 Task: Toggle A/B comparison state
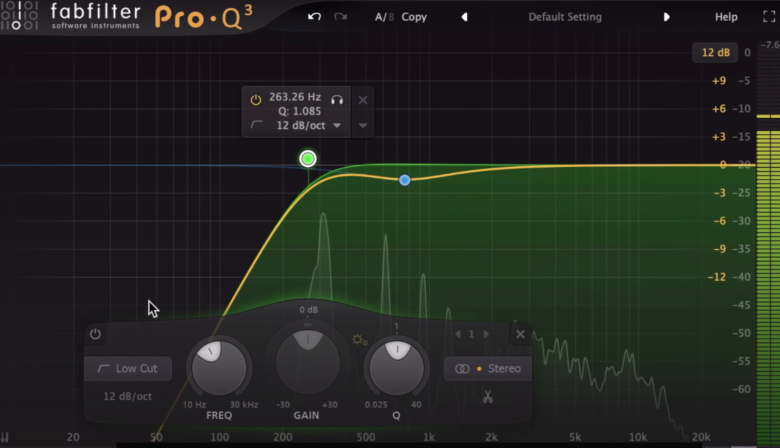[x=384, y=17]
